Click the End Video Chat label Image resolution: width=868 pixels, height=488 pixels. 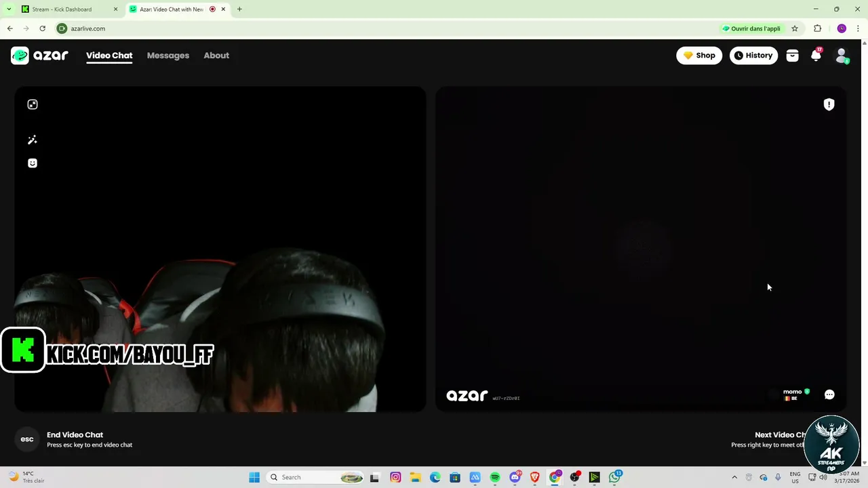tap(75, 434)
